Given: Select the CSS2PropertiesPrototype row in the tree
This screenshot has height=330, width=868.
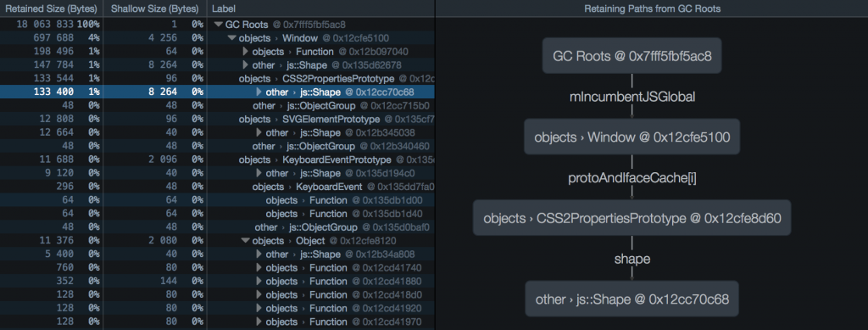Looking at the screenshot, I should pos(218,79).
